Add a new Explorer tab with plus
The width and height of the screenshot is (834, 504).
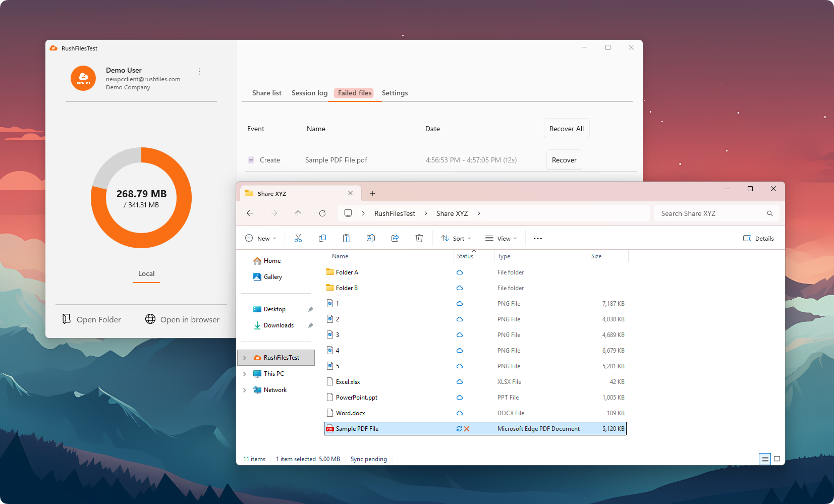click(x=372, y=194)
